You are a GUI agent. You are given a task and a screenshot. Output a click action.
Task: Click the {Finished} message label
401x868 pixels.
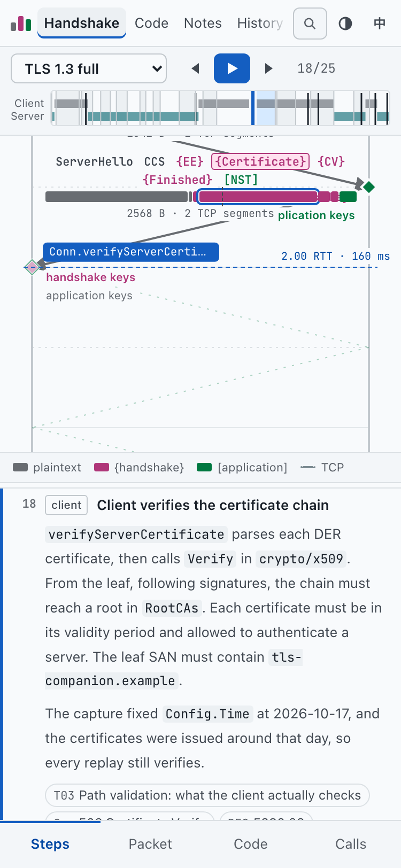click(x=178, y=180)
